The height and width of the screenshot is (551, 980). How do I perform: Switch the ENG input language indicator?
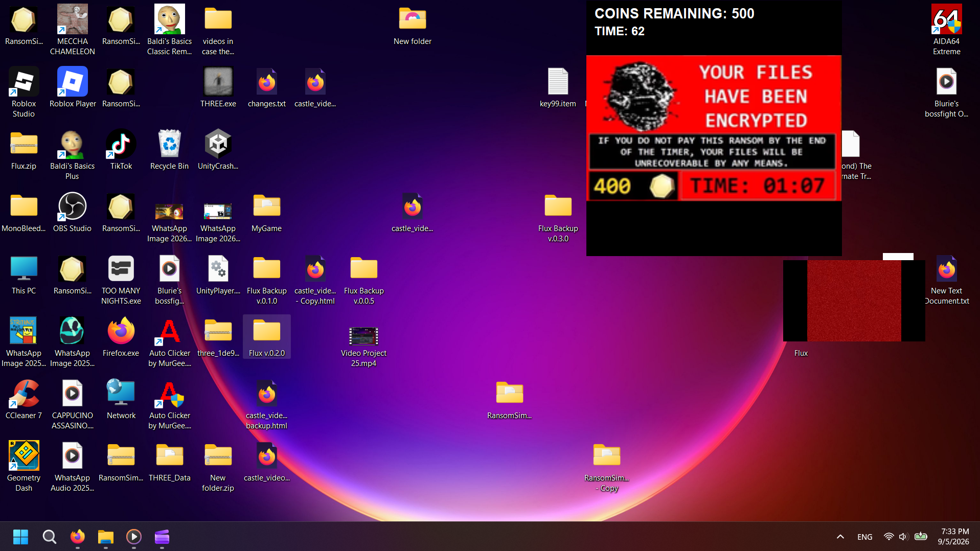(x=864, y=537)
